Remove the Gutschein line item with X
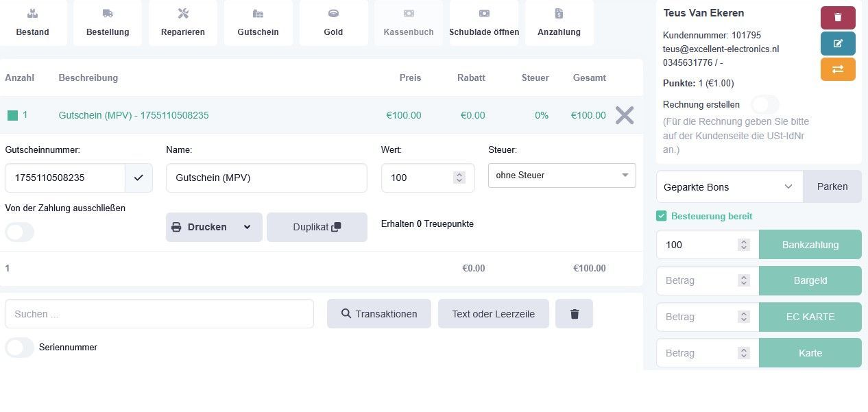 click(x=625, y=115)
